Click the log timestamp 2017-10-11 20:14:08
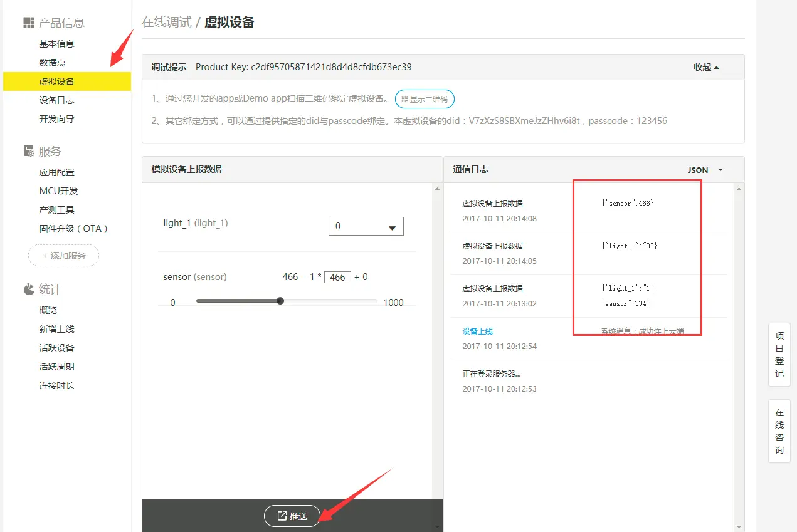This screenshot has height=532, width=797. click(500, 219)
